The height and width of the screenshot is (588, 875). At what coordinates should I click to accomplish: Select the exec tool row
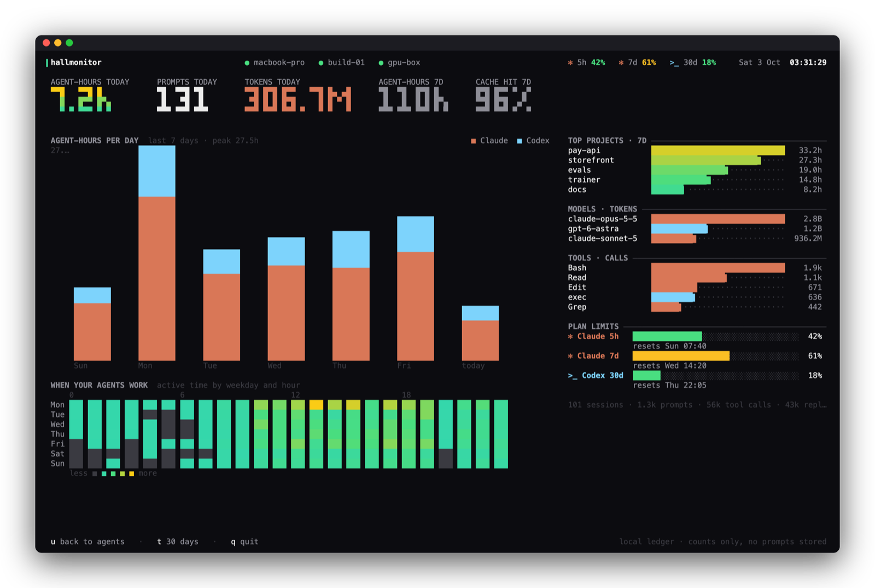click(695, 298)
